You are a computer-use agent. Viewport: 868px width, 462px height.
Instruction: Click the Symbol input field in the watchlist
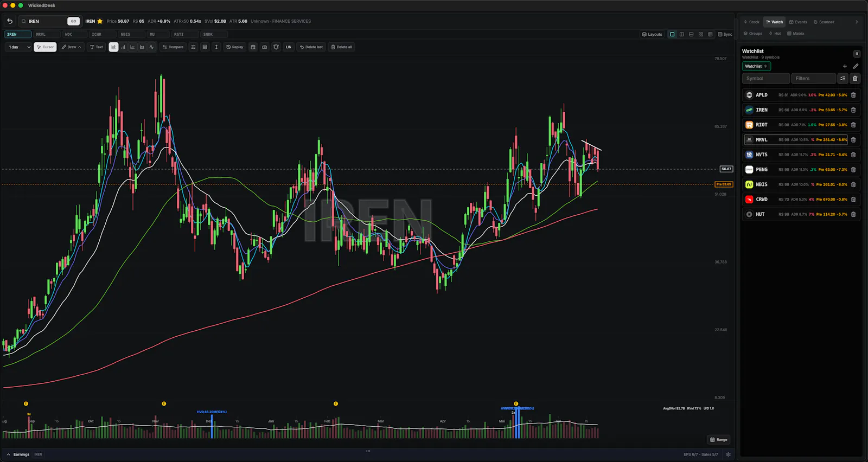766,79
